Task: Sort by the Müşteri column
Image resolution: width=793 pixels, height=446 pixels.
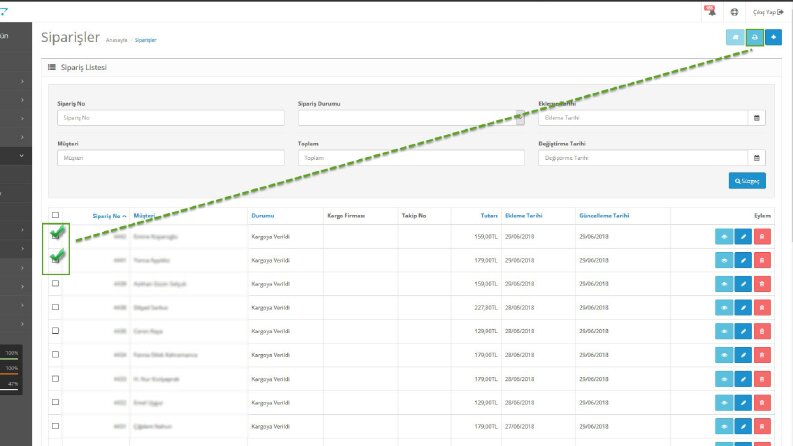Action: (x=144, y=216)
